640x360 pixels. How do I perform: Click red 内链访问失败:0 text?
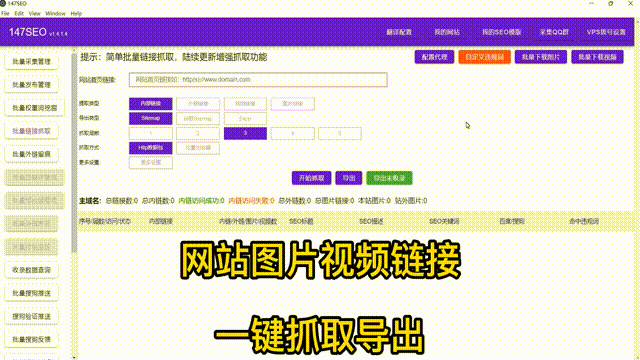point(251,201)
